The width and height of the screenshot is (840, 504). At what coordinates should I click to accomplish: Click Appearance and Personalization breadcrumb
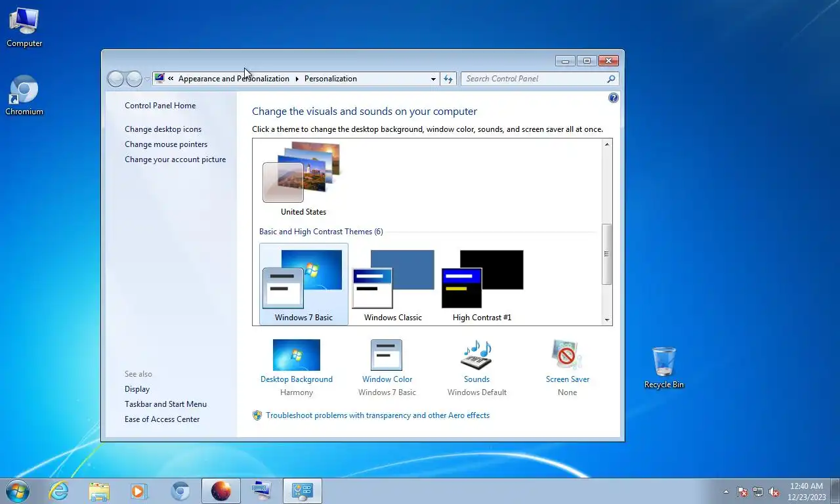[x=234, y=79]
